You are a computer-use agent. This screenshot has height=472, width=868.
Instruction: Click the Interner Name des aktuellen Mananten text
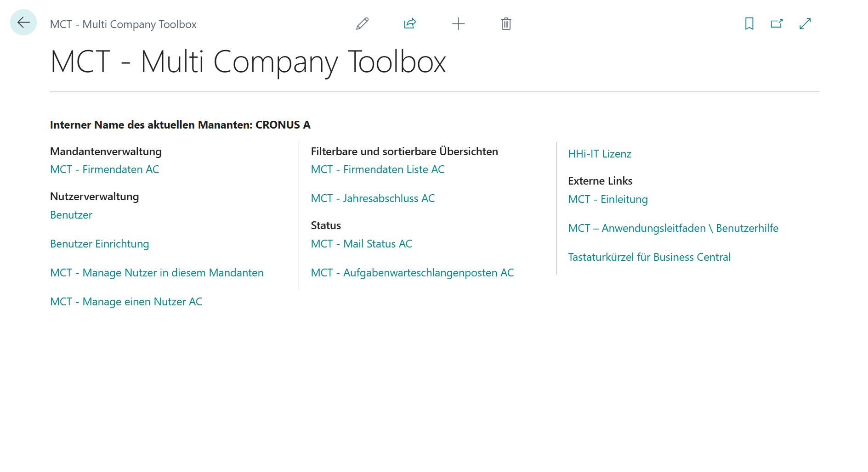coord(180,125)
